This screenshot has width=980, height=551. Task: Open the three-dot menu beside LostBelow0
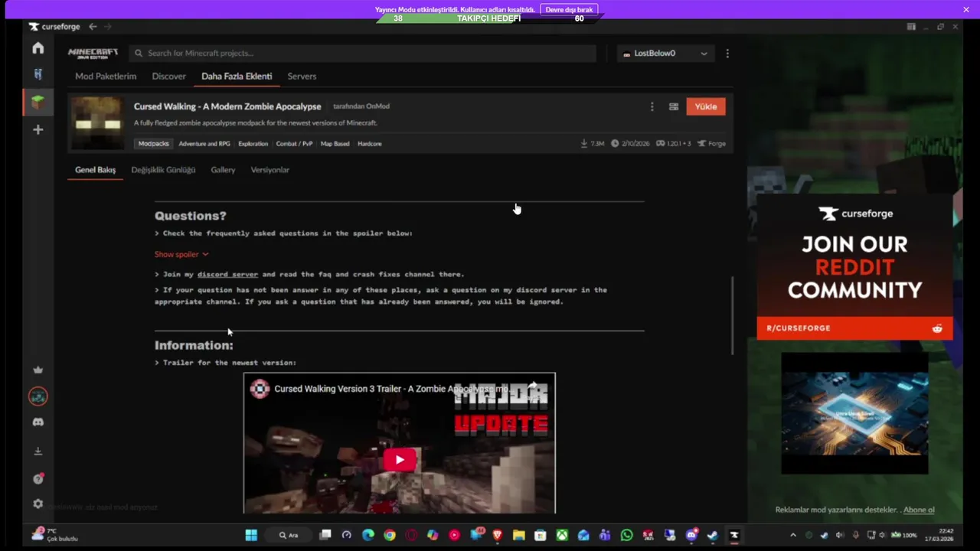tap(727, 54)
